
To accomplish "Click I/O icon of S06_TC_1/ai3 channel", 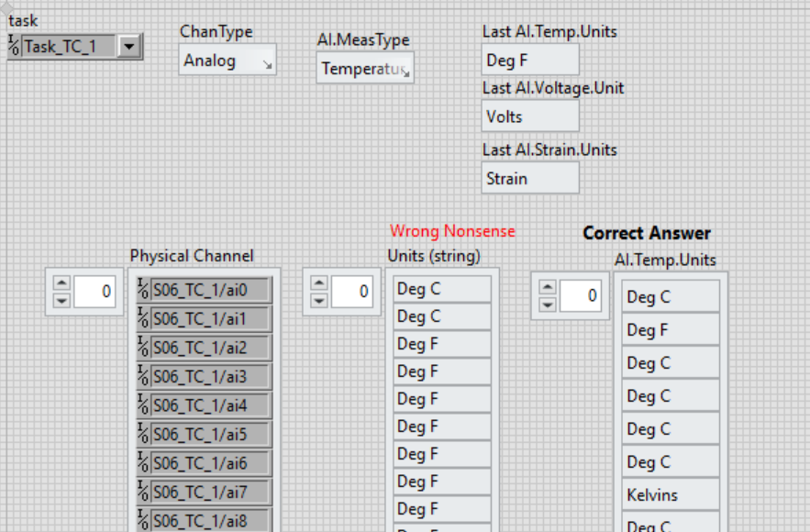I will pyautogui.click(x=143, y=377).
